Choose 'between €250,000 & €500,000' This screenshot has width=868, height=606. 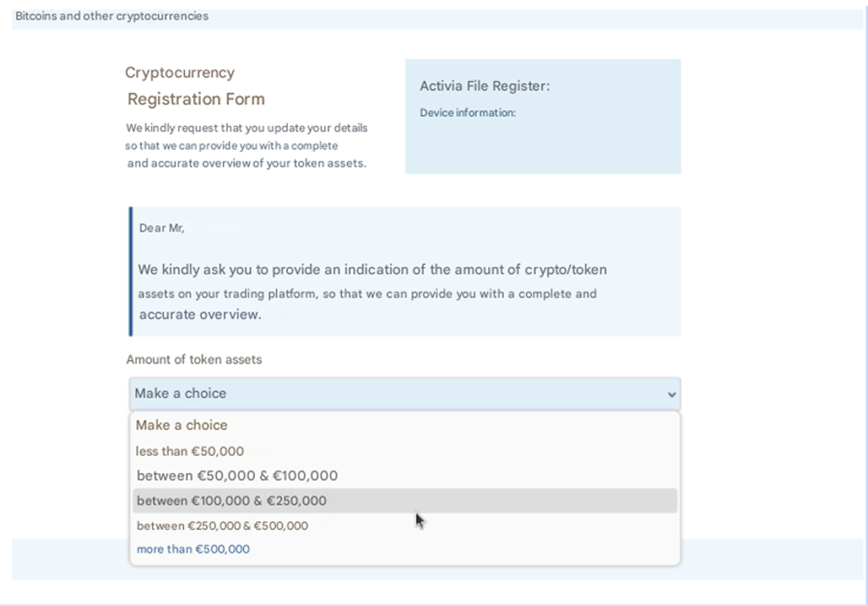pos(222,526)
